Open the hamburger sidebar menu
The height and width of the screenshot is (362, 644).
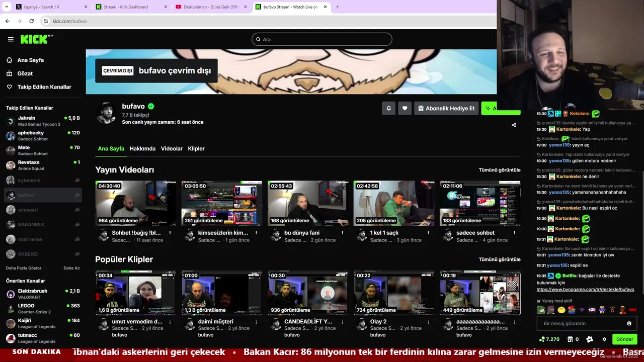(x=11, y=39)
